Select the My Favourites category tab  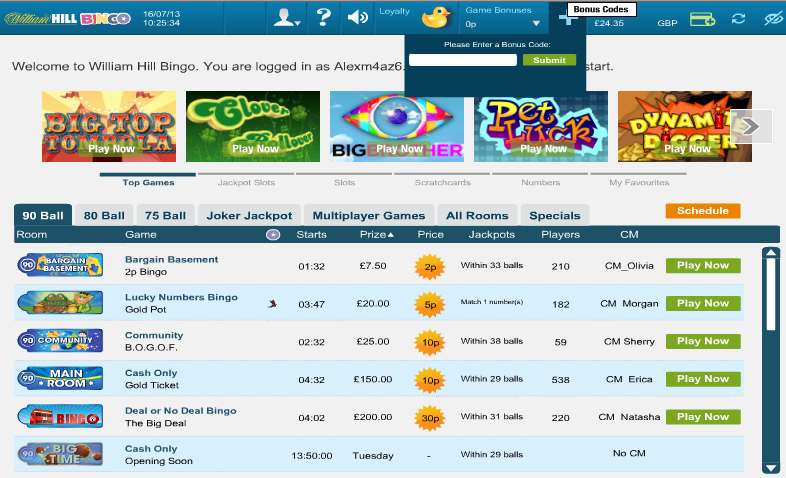[x=639, y=182]
